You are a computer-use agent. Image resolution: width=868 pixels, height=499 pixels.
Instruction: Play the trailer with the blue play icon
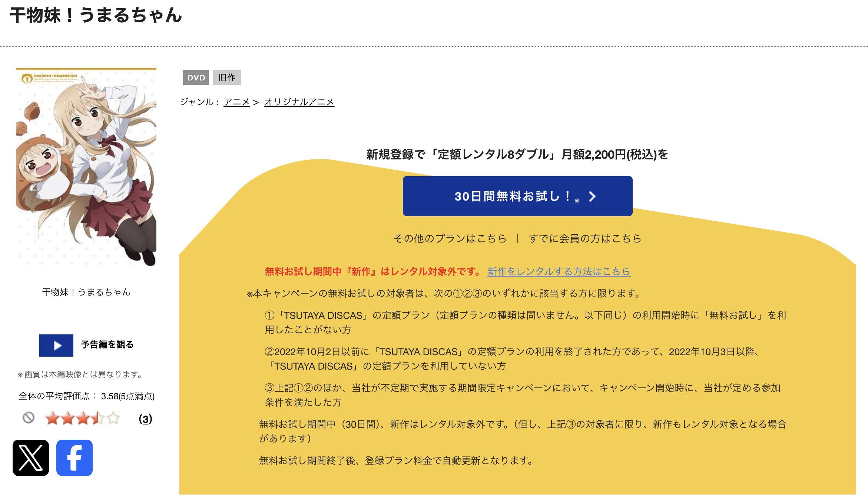click(56, 346)
